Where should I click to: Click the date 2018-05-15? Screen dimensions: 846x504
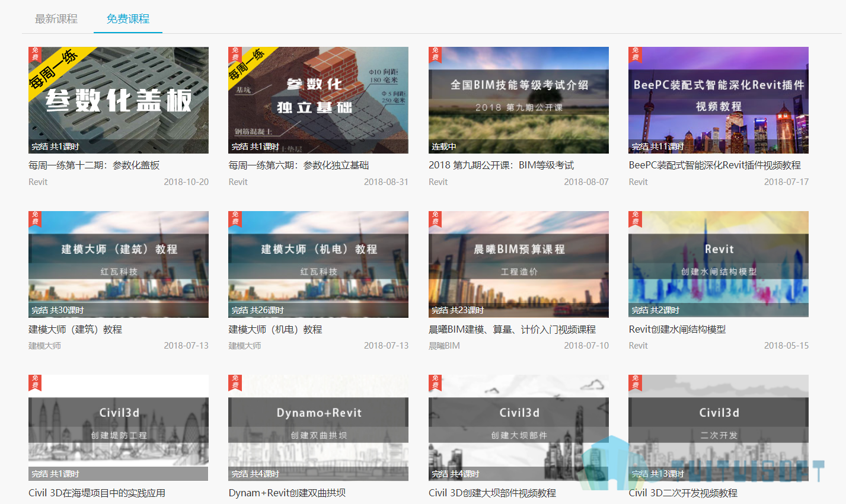pos(786,346)
